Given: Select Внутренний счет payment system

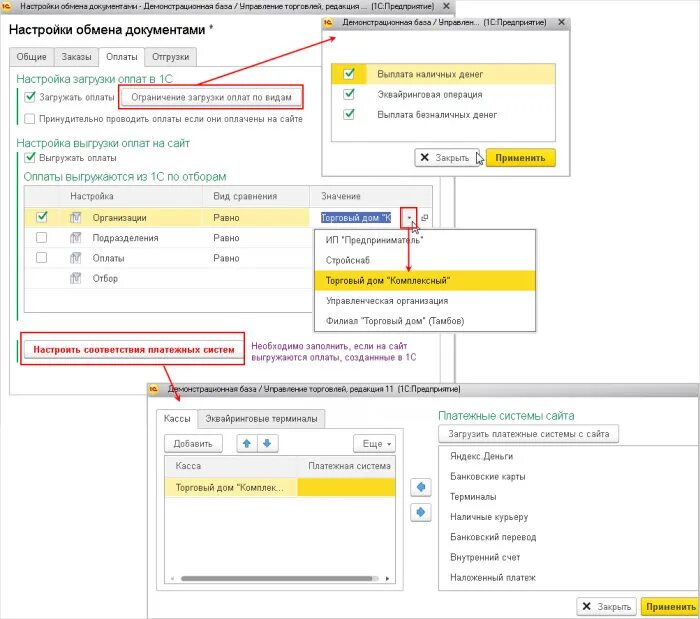Looking at the screenshot, I should click(485, 557).
